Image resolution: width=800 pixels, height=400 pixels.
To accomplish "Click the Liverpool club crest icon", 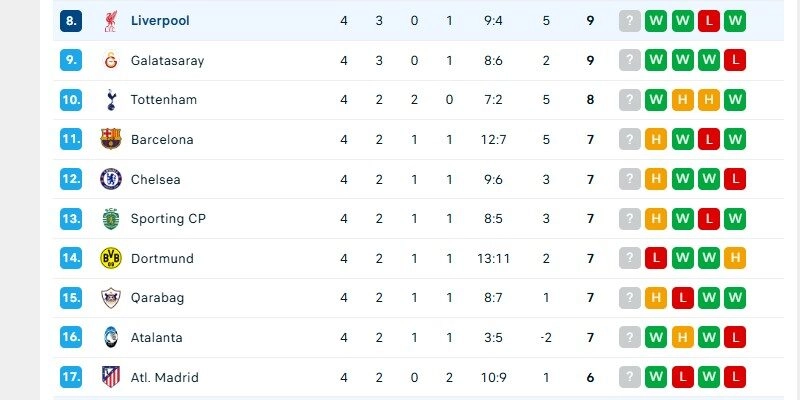I will coord(110,21).
